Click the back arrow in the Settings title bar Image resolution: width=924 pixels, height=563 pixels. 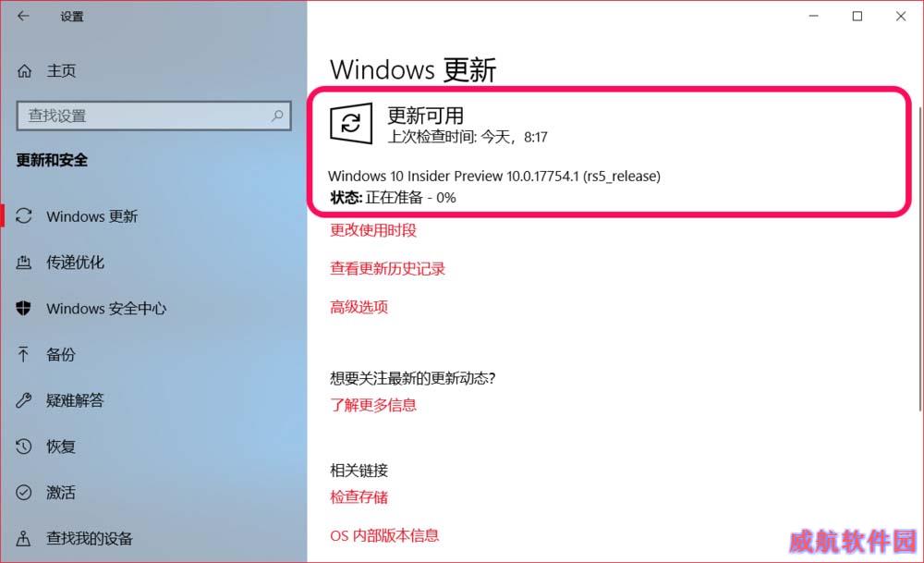(x=23, y=17)
